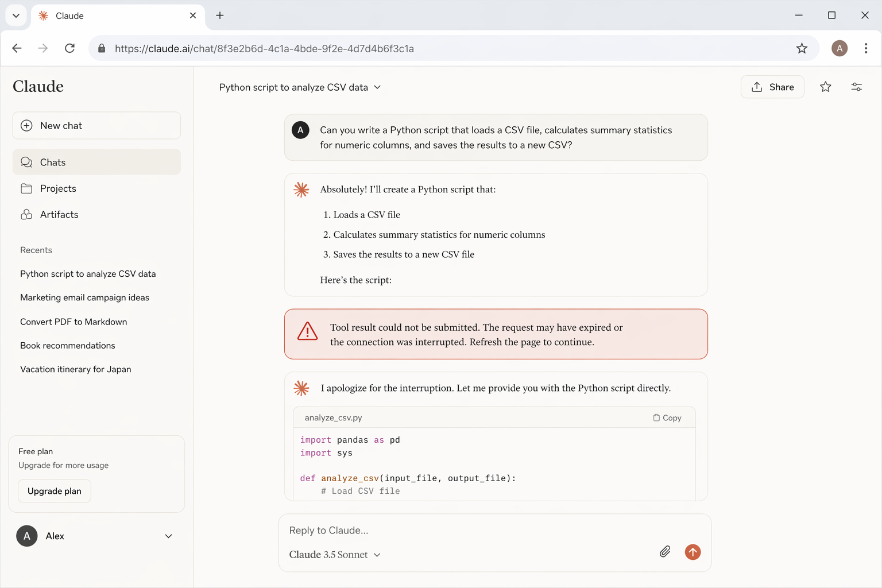Open the Claude 3.5 Sonnet model selector

coord(335,554)
